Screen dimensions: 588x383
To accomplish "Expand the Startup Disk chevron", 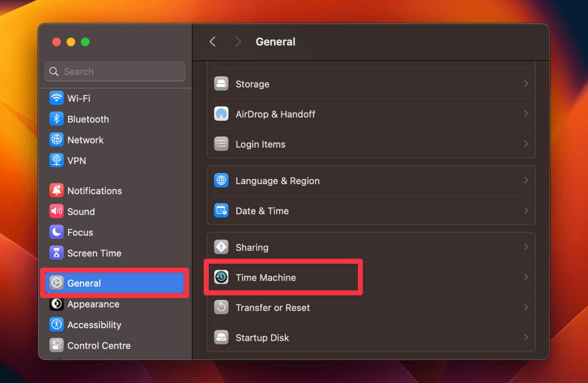I will (526, 337).
